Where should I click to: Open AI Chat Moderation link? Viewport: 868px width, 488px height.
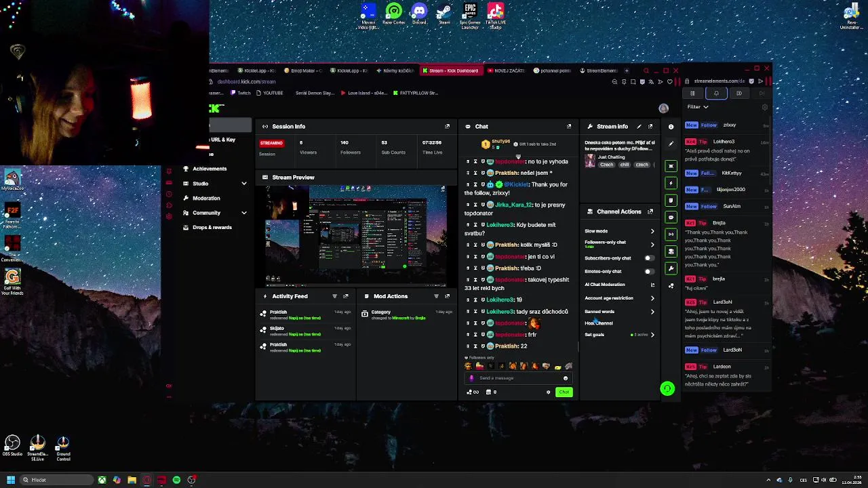[x=619, y=285]
